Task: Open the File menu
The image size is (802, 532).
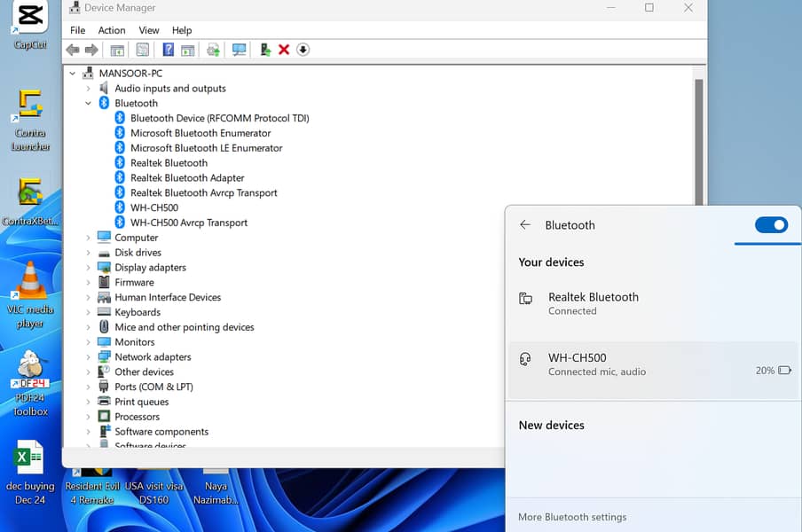Action: pyautogui.click(x=78, y=30)
